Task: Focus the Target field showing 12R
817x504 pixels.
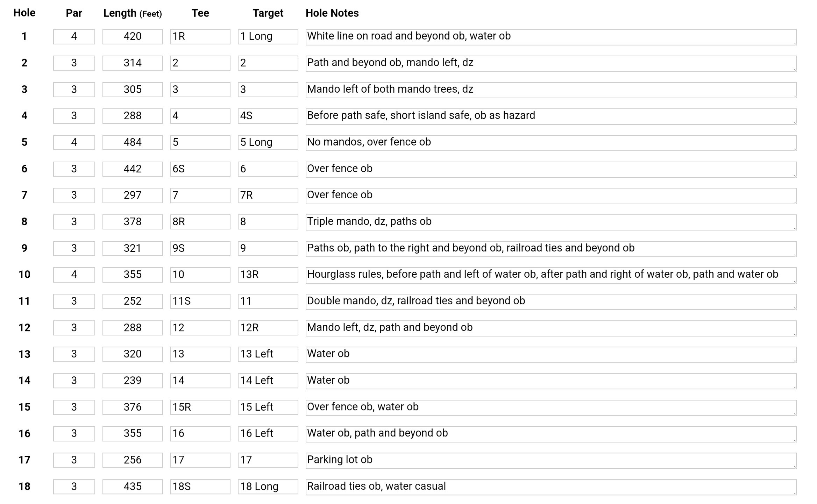Action: (268, 328)
